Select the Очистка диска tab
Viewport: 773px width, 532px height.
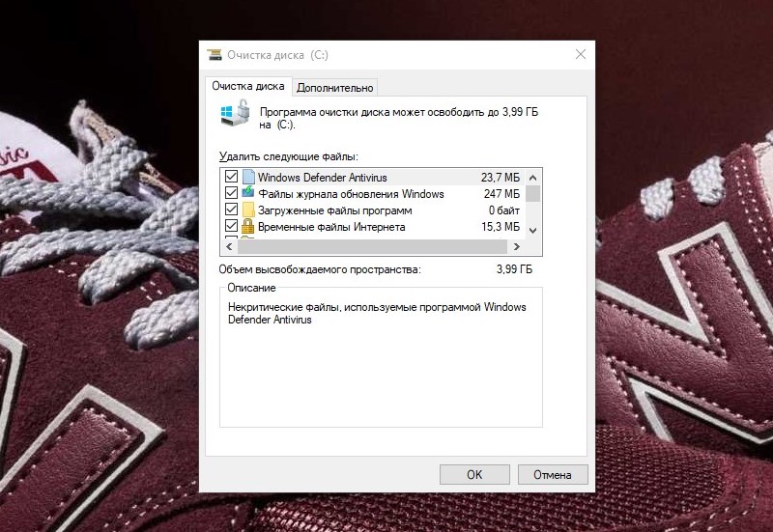tap(248, 87)
